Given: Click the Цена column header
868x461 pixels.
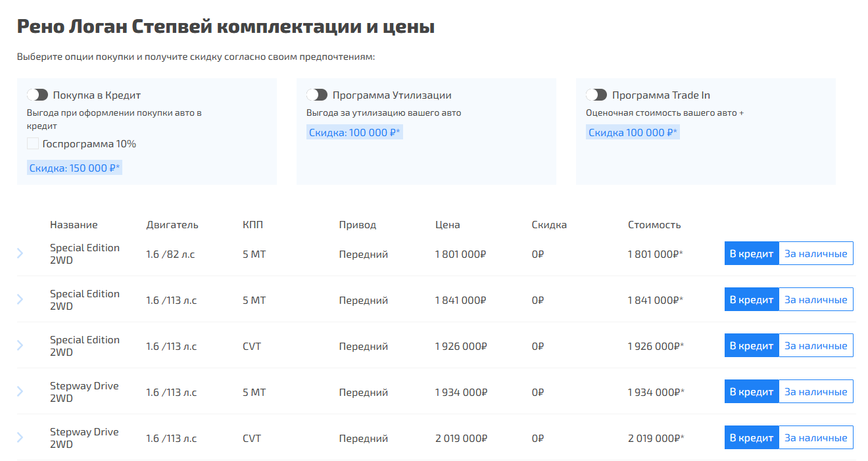Looking at the screenshot, I should [448, 225].
